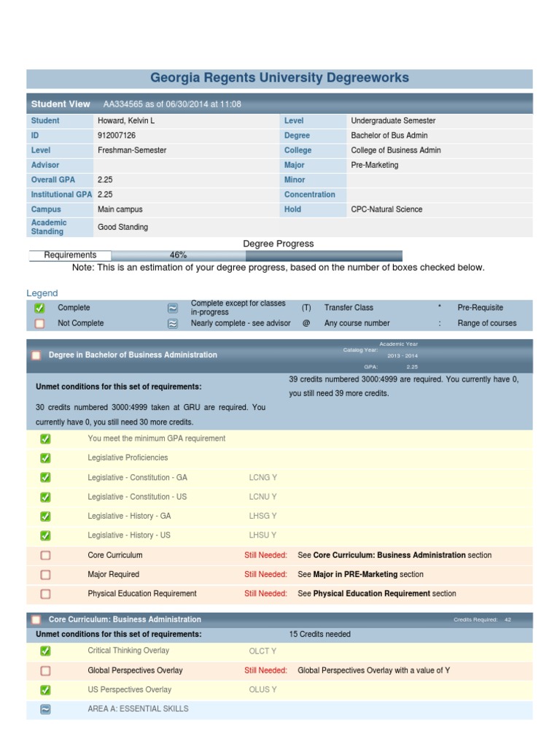Click empty checkbox beside Core Curriculum row

tap(45, 555)
